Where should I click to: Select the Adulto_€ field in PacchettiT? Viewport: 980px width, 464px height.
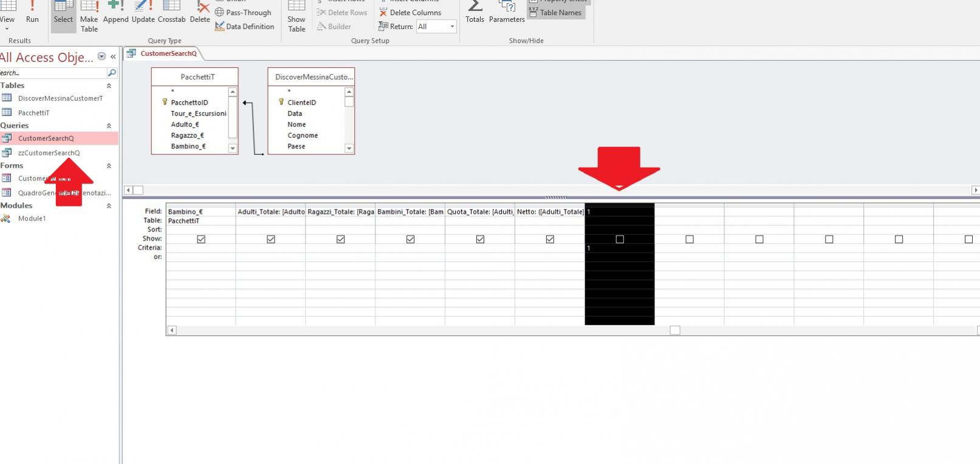[x=185, y=125]
